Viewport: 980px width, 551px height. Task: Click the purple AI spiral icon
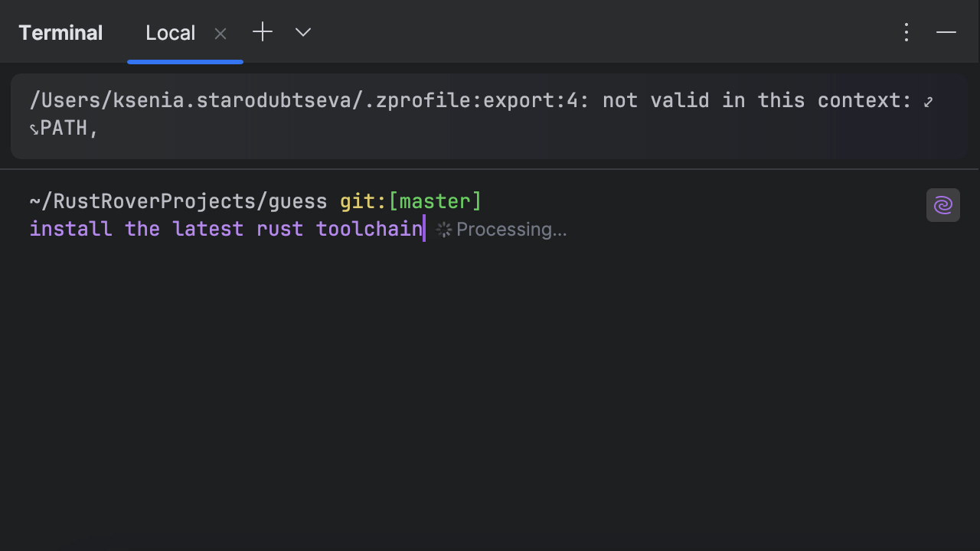[942, 205]
